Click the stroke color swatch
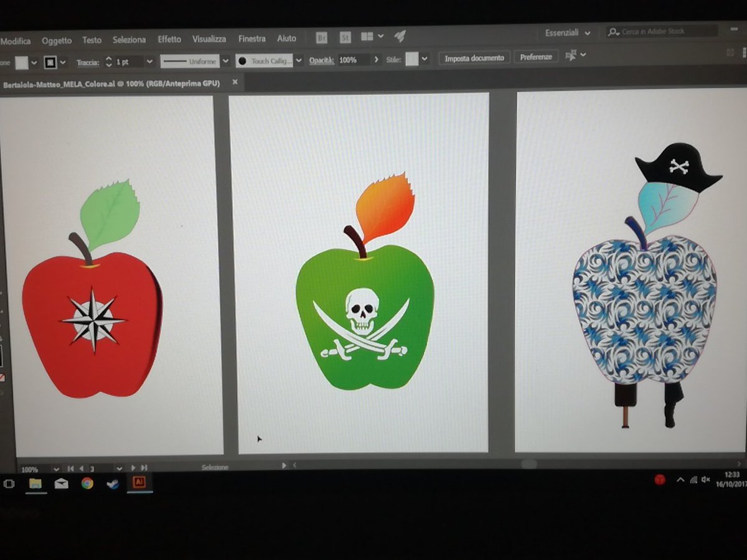Image resolution: width=747 pixels, height=560 pixels. pos(50,62)
